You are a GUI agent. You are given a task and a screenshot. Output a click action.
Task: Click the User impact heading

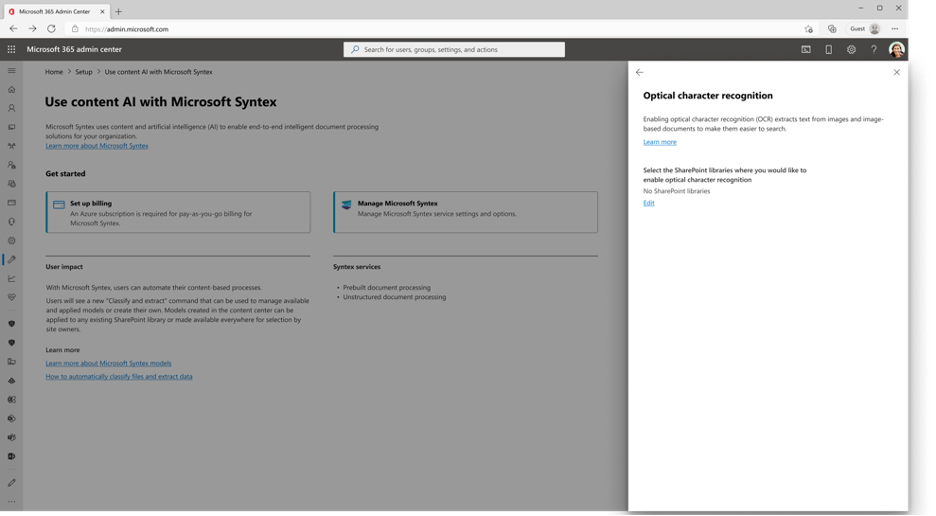64,267
